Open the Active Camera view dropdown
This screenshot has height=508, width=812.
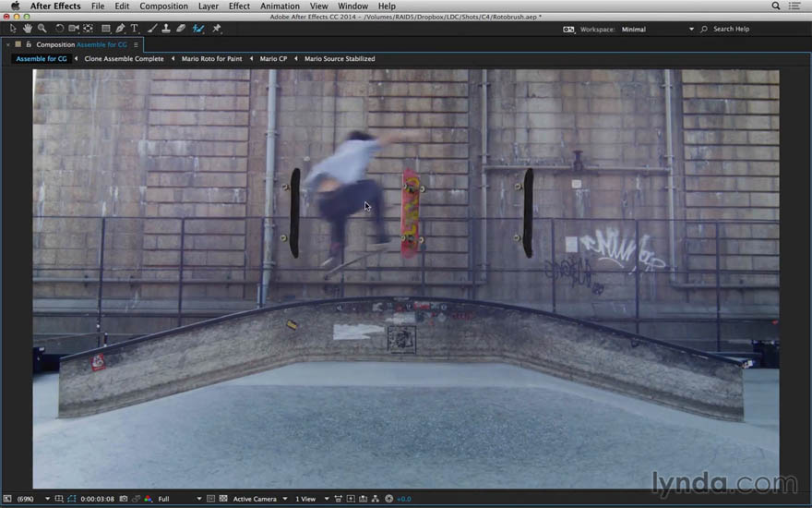(260, 499)
